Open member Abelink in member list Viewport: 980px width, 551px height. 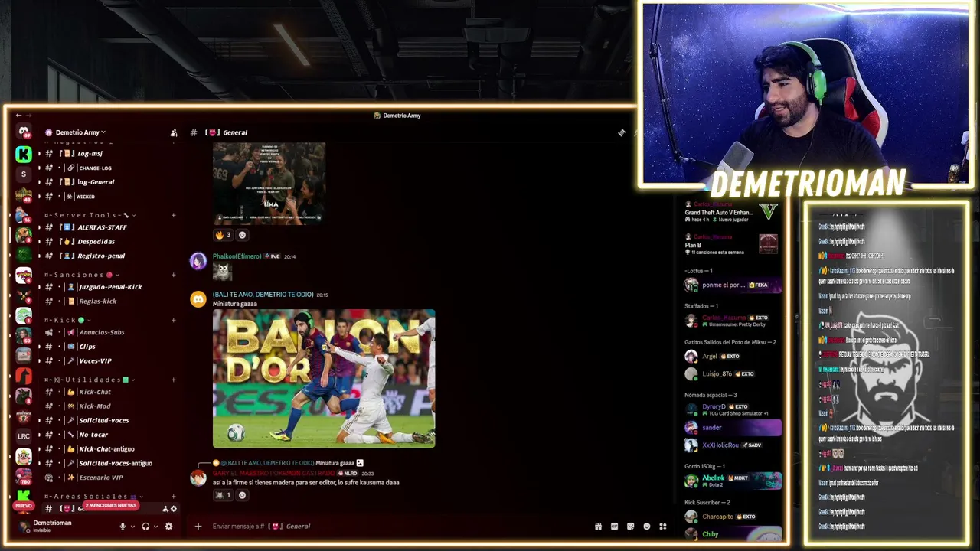733,481
